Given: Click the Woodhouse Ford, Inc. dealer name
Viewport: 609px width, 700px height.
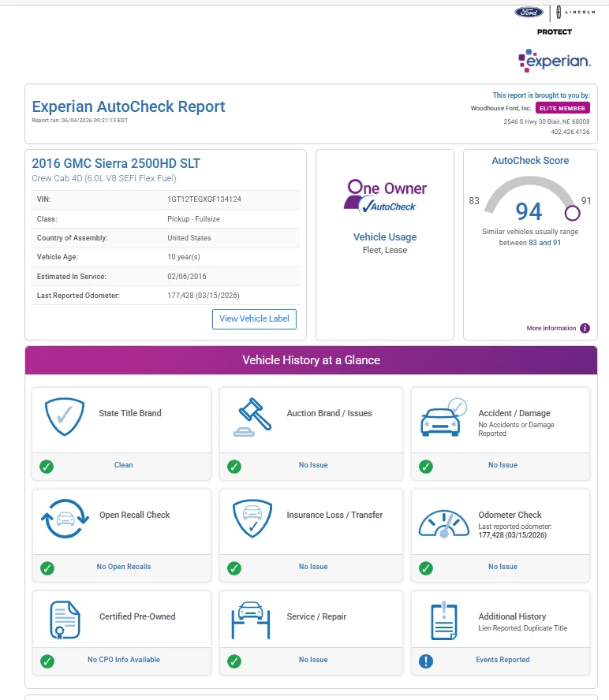Looking at the screenshot, I should coord(501,108).
